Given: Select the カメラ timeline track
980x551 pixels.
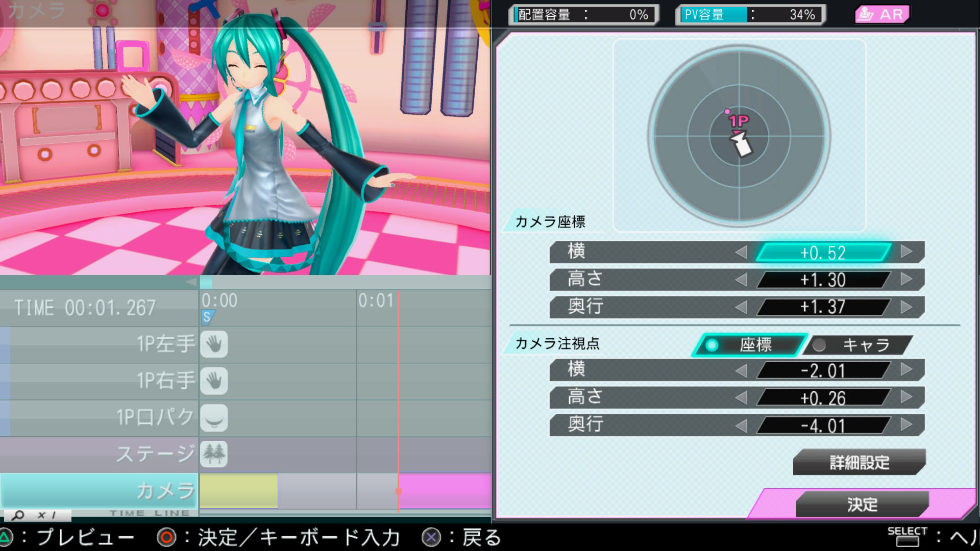Looking at the screenshot, I should pyautogui.click(x=100, y=490).
